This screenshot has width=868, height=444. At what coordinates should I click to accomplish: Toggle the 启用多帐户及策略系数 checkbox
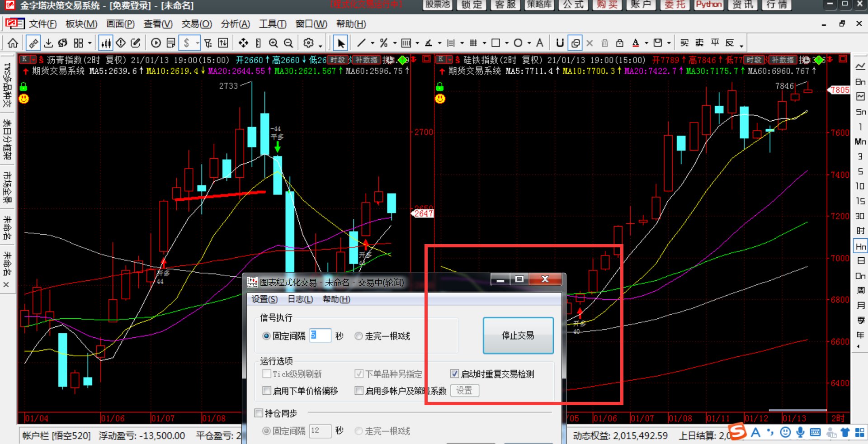359,391
